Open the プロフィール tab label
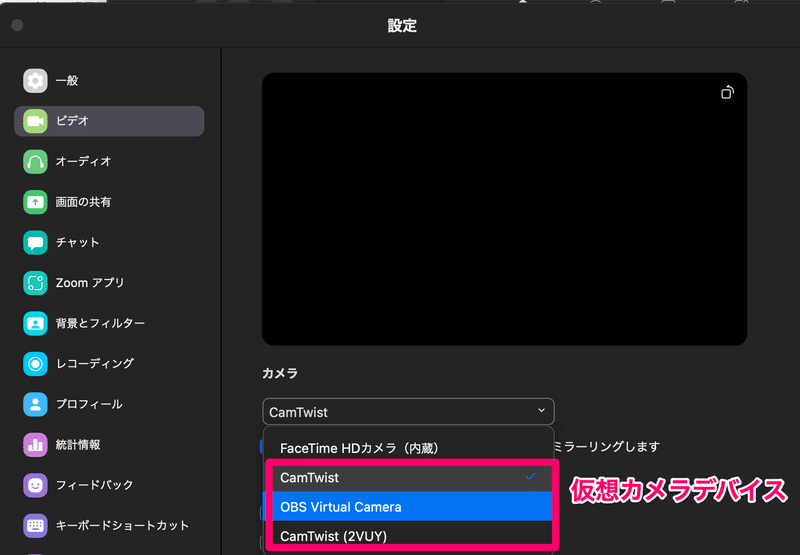 pos(89,404)
